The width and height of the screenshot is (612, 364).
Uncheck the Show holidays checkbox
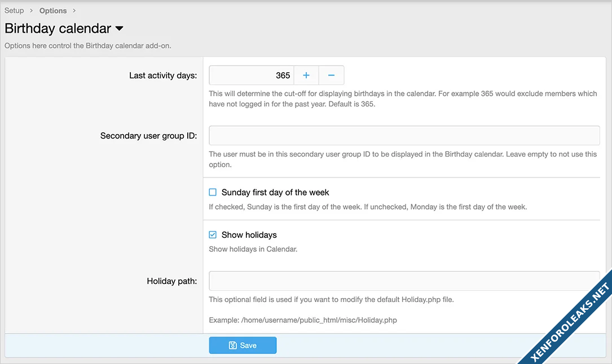click(213, 235)
